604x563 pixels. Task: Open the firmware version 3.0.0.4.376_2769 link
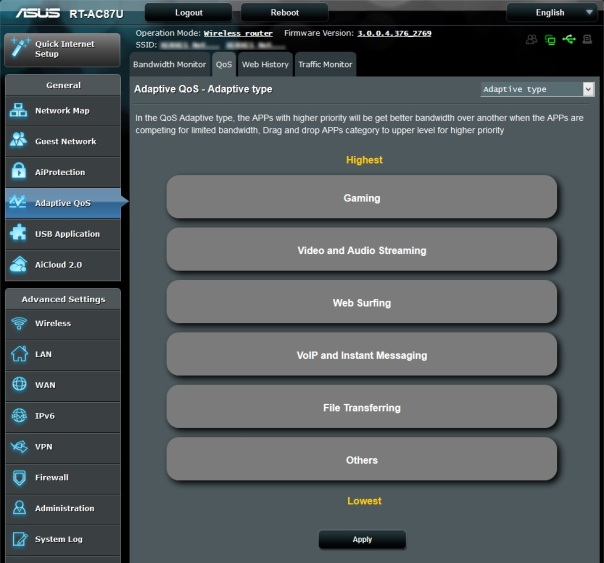click(x=394, y=34)
